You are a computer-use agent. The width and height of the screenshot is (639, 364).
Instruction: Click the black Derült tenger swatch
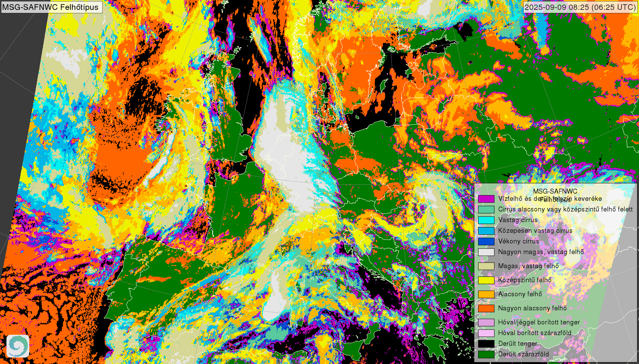pos(486,343)
